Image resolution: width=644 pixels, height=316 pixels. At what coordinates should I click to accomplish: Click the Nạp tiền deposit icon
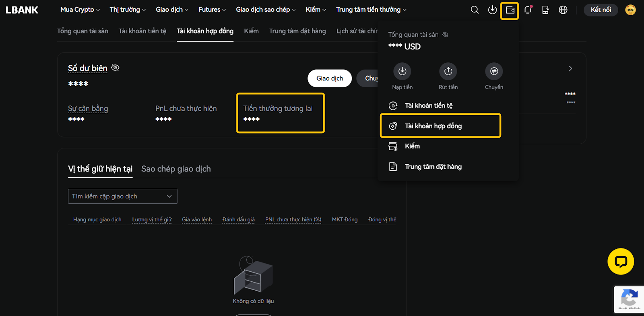pos(402,71)
